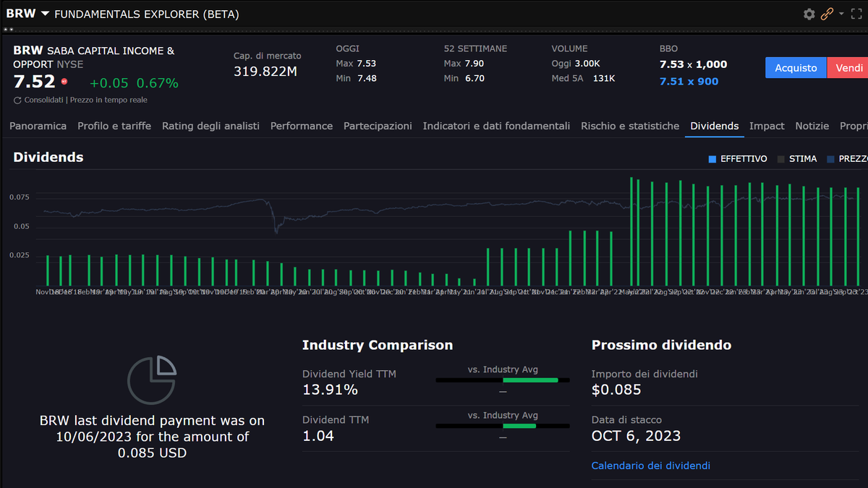Click the small collapse arrows below title
The height and width of the screenshot is (488, 868).
coord(8,30)
